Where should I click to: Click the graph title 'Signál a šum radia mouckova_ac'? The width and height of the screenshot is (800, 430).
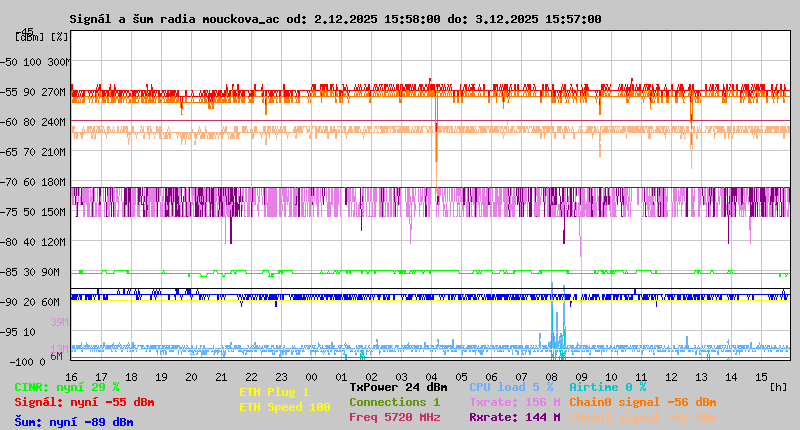point(174,19)
